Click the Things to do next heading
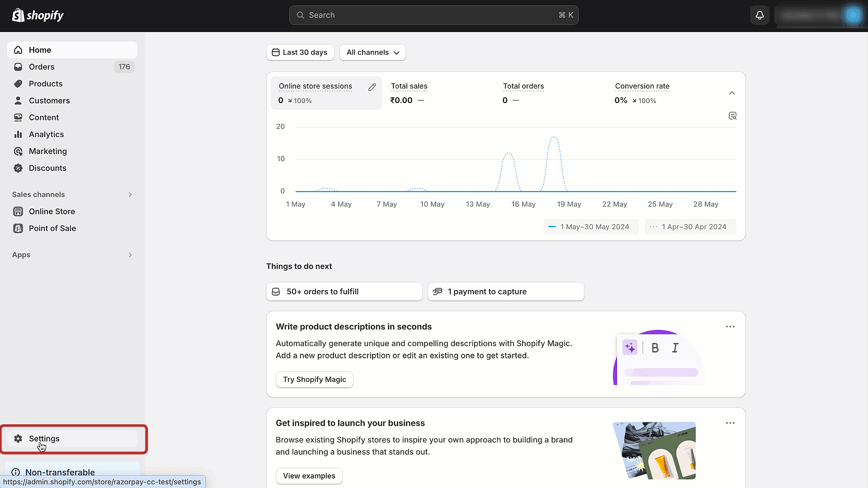This screenshot has height=488, width=868. [x=299, y=267]
